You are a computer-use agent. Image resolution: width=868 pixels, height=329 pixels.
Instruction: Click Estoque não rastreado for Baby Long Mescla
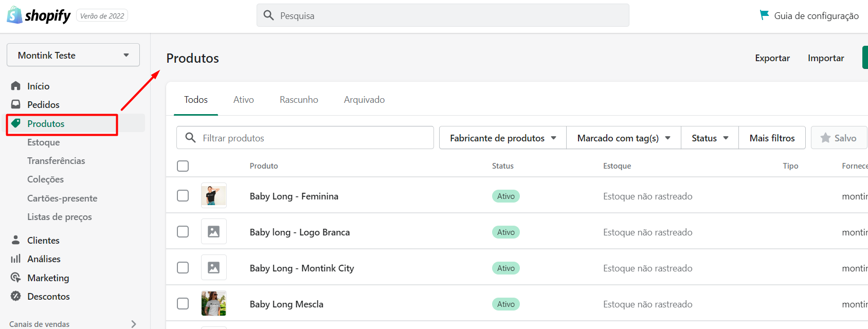[647, 304]
